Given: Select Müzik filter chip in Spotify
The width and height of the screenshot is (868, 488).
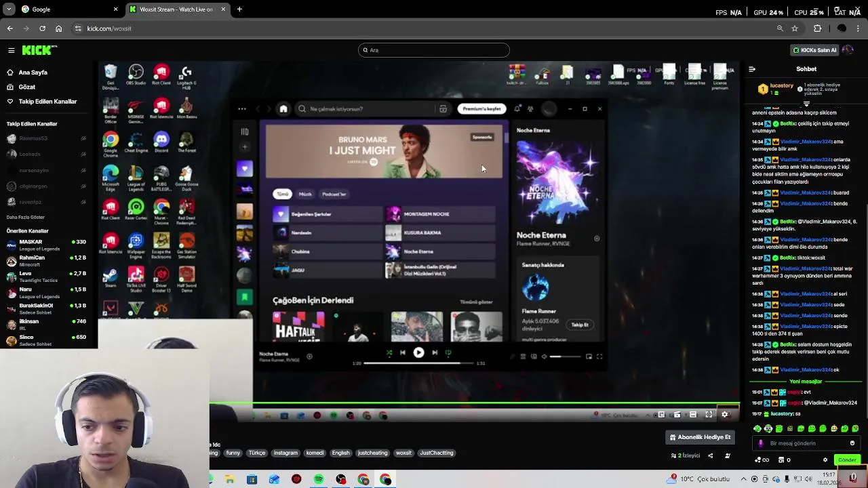Looking at the screenshot, I should (305, 195).
